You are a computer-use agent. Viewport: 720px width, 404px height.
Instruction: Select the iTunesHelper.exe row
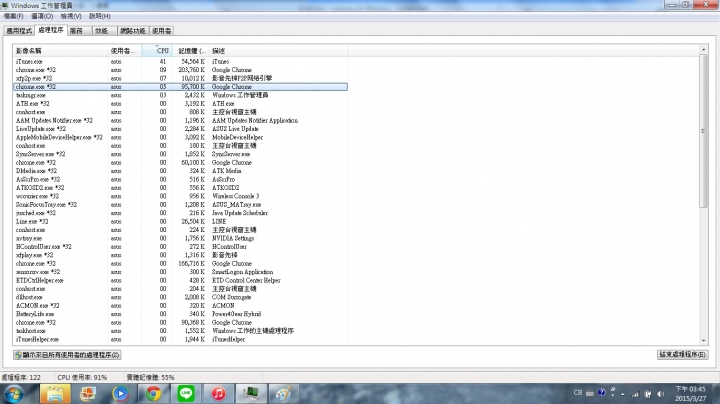[x=180, y=339]
